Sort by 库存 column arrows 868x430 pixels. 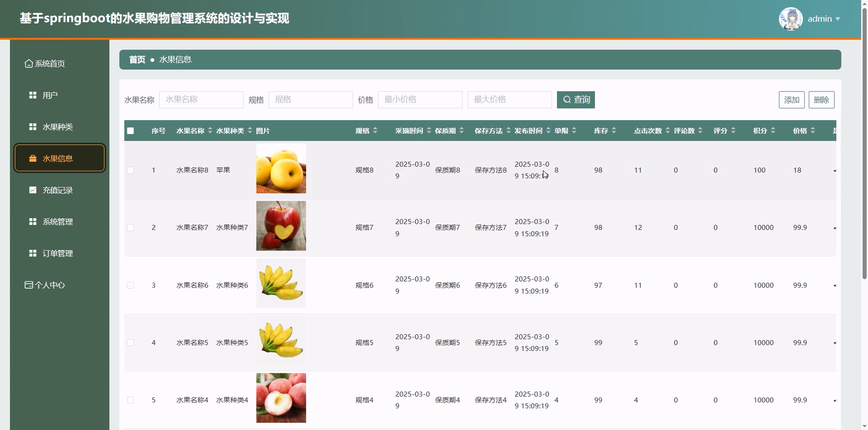pos(614,131)
